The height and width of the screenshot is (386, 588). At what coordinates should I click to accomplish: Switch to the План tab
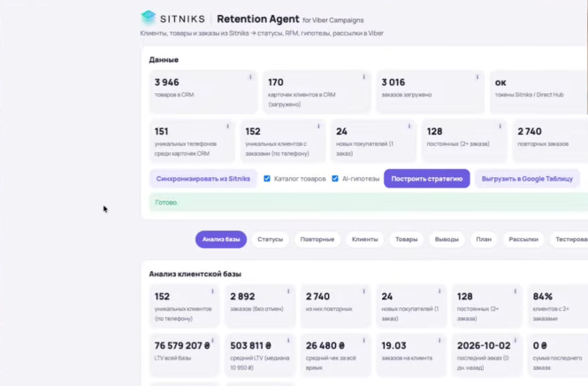point(484,240)
